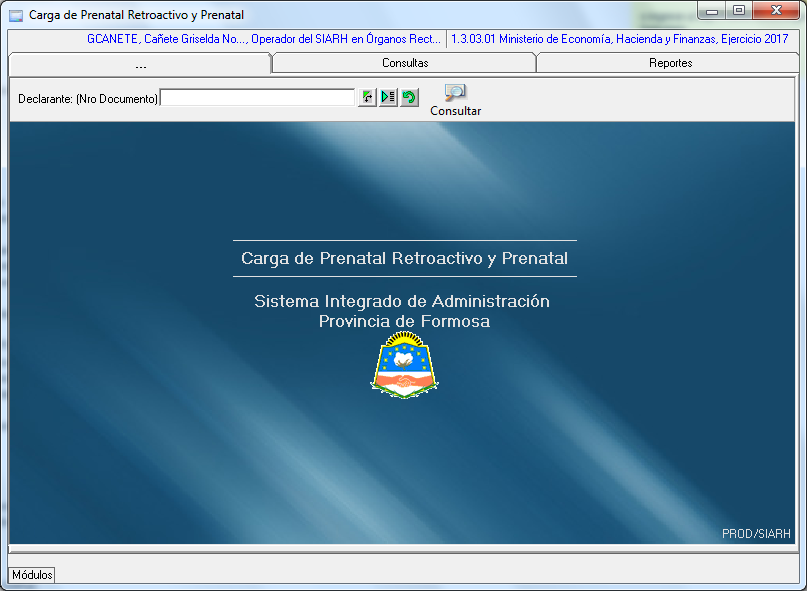Viewport: 807px width, 591px height.
Task: Click the GCANETE operator info text
Action: pos(264,39)
